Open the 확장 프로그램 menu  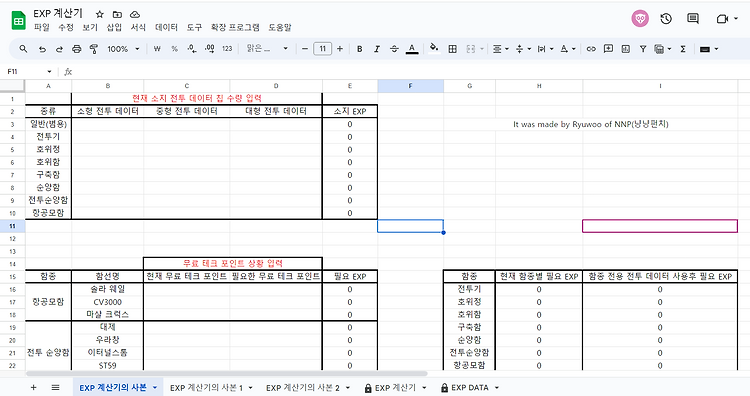point(235,27)
